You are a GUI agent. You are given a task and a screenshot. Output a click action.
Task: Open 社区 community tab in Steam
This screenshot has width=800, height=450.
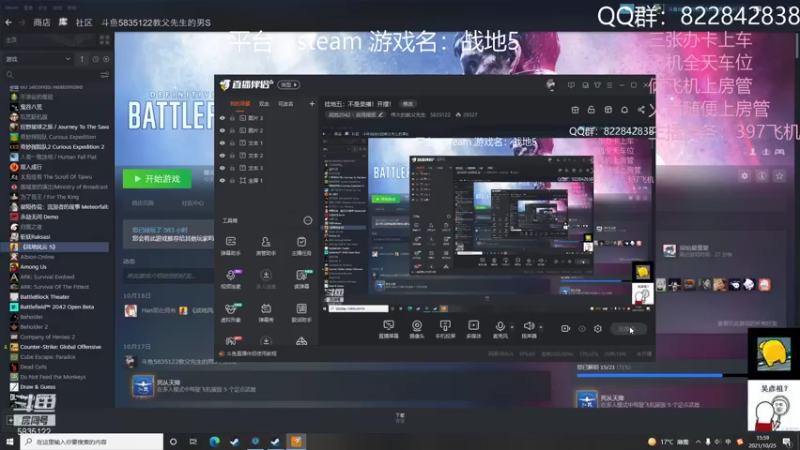84,22
